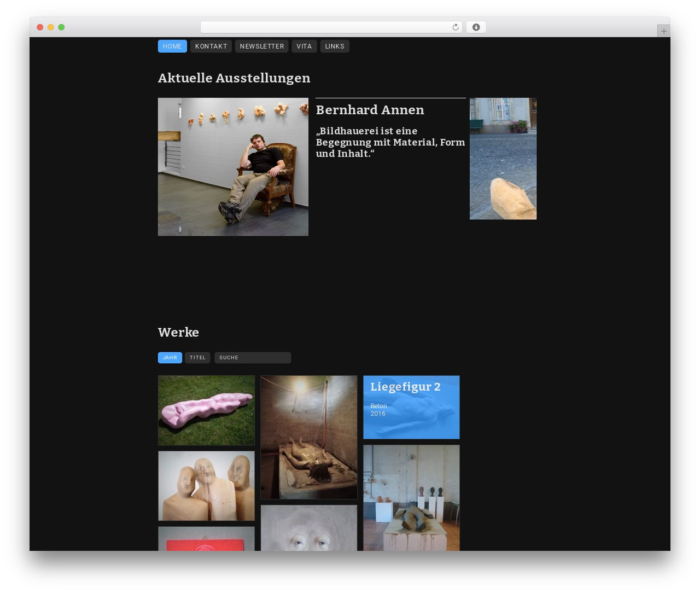Open the cellar room figure thumbnail

tap(309, 437)
